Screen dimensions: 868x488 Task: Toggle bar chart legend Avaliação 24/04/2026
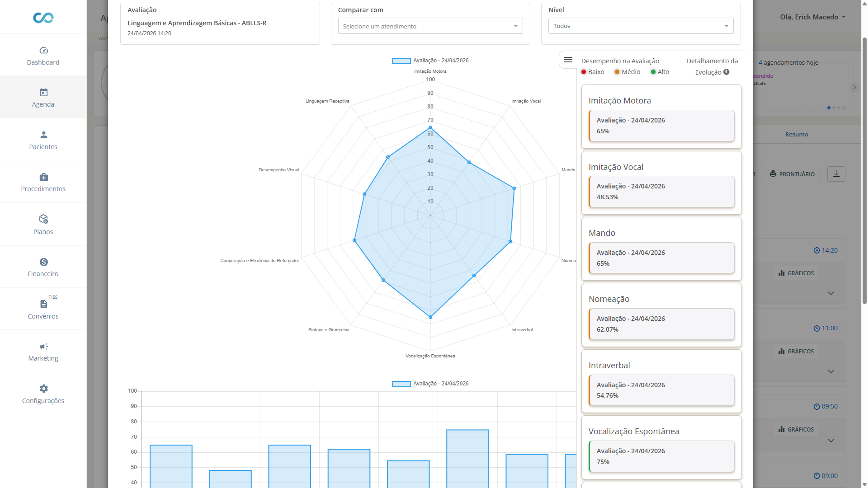tap(430, 384)
